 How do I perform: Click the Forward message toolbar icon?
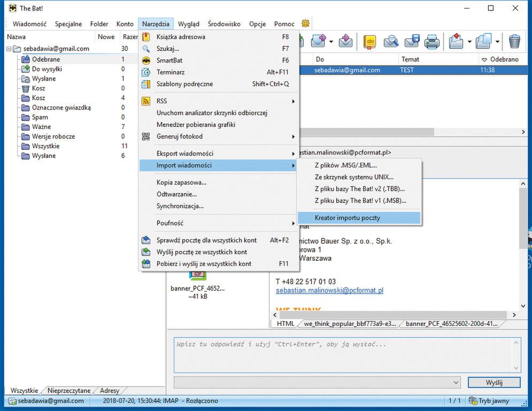click(x=318, y=41)
